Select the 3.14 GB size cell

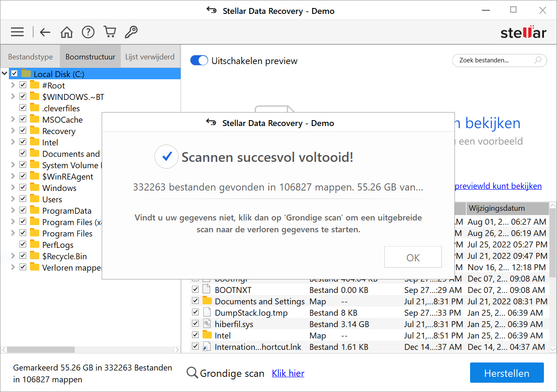(355, 324)
